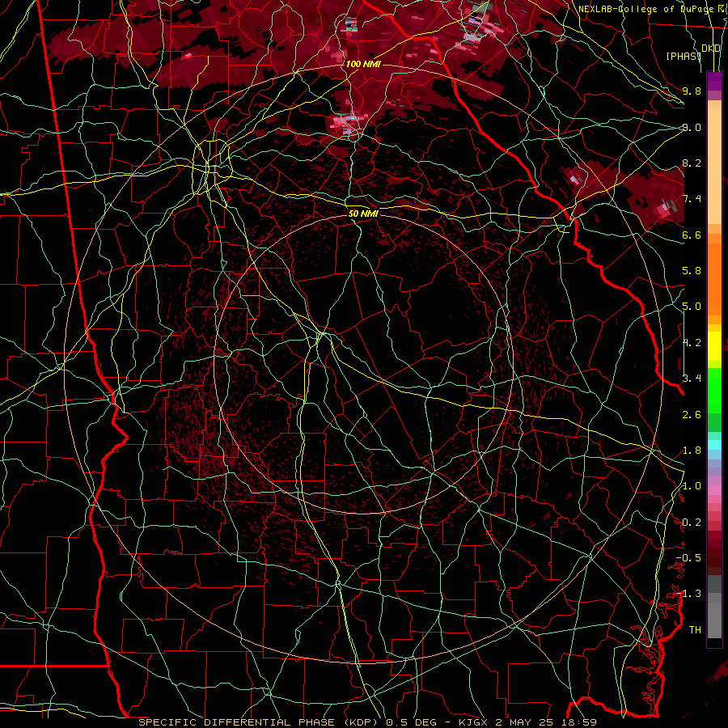Click the 0.2 scale value

pyautogui.click(x=692, y=523)
